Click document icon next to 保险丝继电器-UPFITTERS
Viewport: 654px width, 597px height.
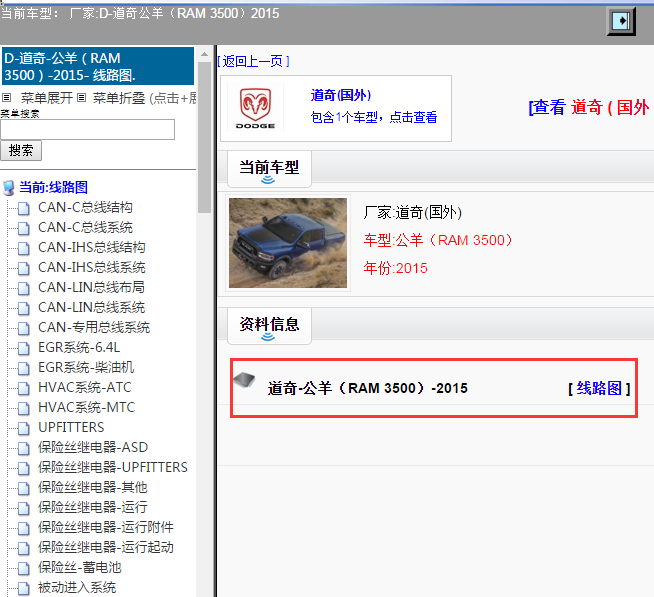click(x=24, y=468)
